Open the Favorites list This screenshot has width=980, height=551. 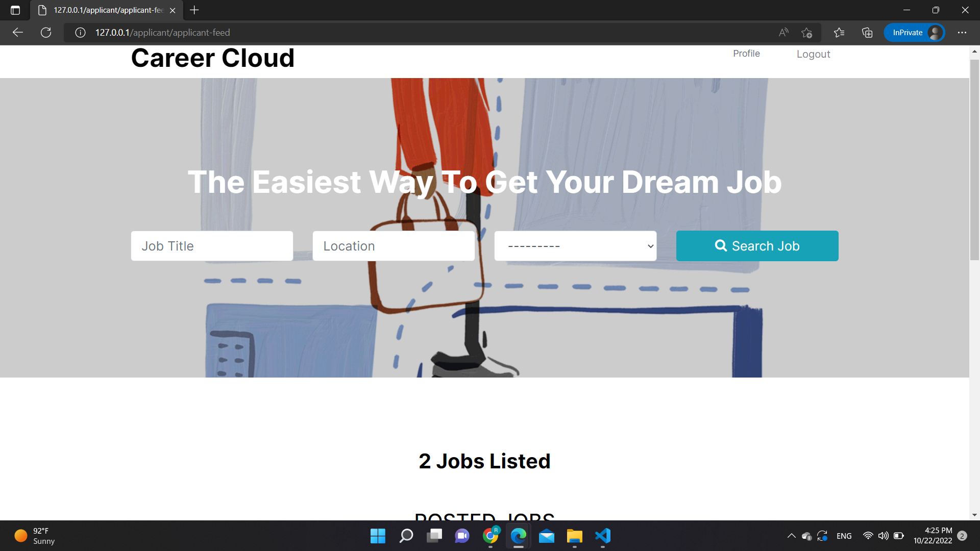tap(839, 32)
